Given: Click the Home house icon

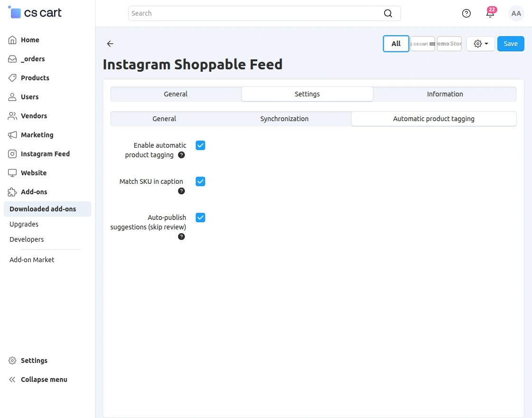Looking at the screenshot, I should [x=12, y=40].
